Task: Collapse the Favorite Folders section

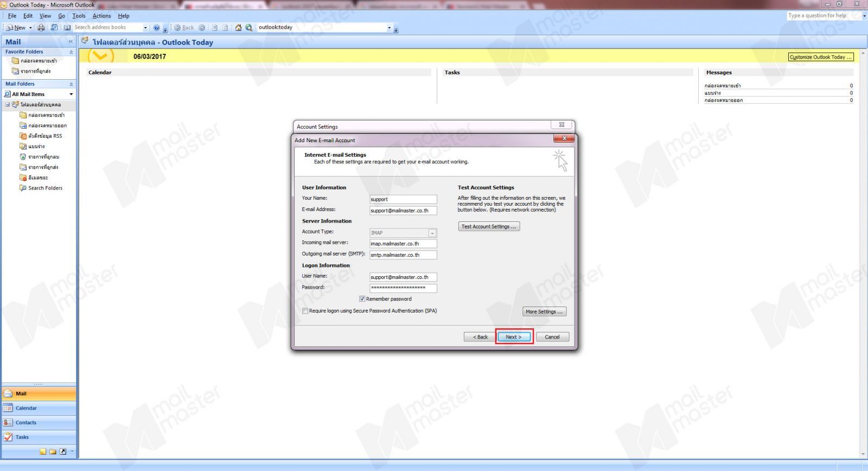Action: point(71,52)
